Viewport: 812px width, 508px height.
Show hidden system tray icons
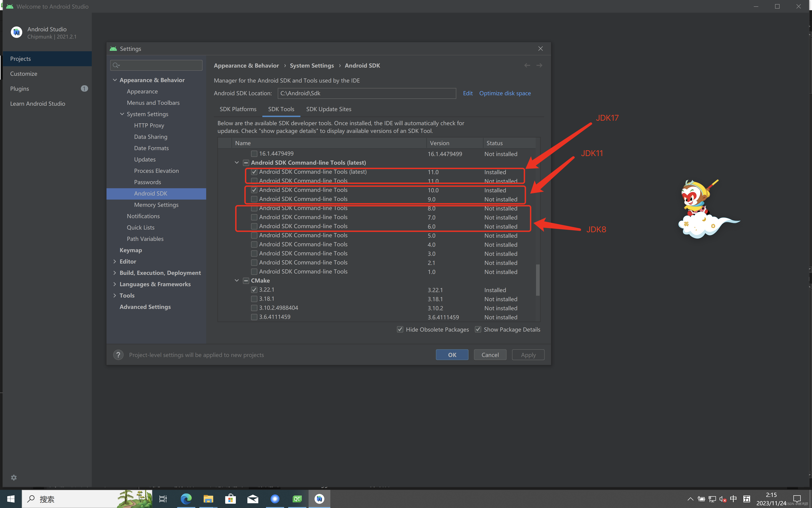pos(690,499)
